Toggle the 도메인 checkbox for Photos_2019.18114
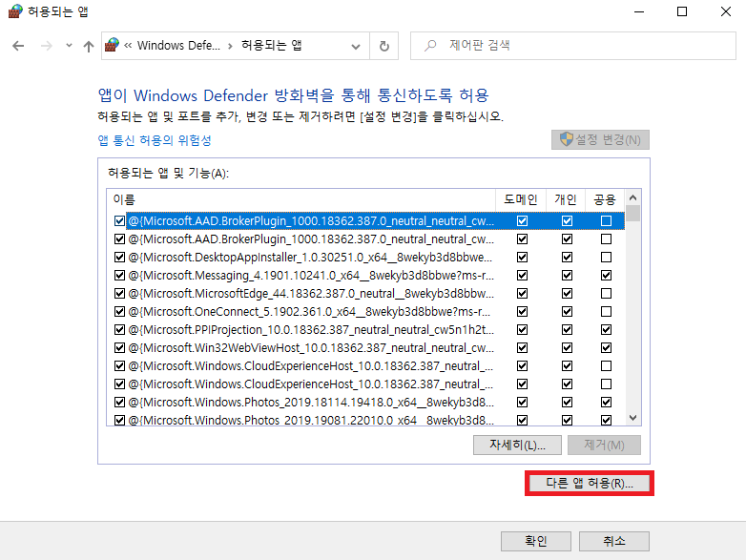 click(x=522, y=403)
